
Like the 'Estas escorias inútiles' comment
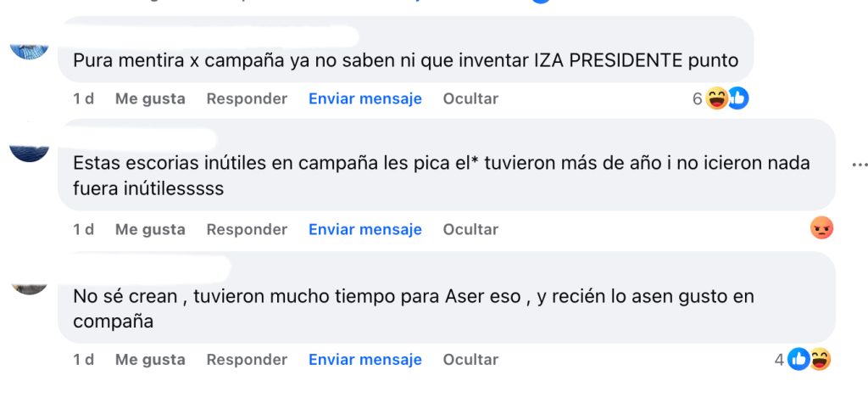(150, 229)
